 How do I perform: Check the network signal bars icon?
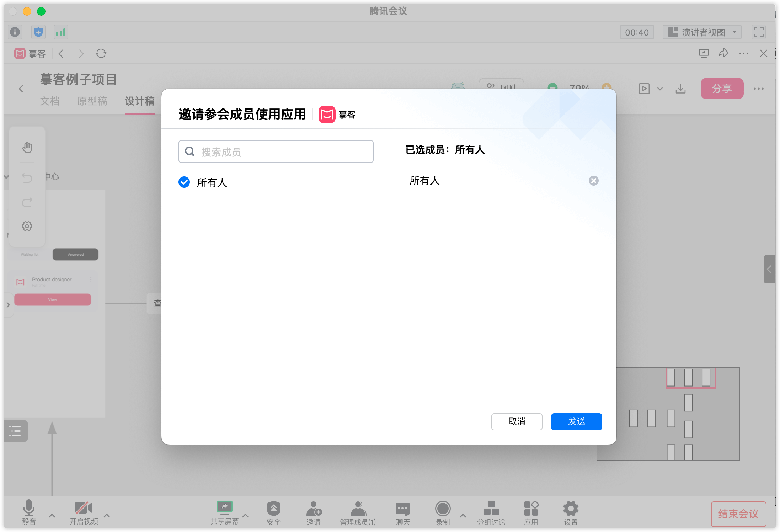[x=61, y=32]
